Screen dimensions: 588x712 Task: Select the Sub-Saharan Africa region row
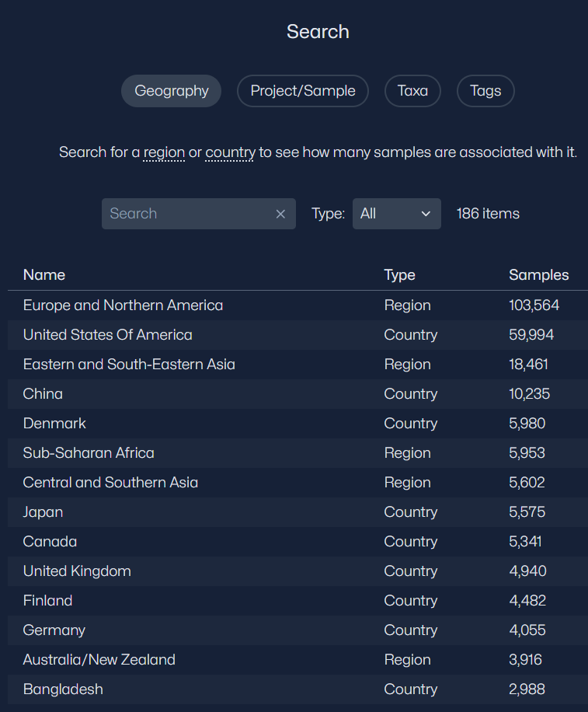89,453
